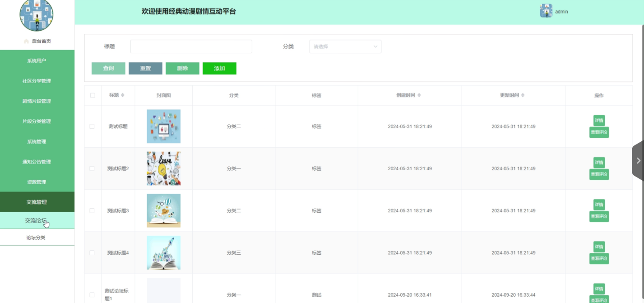Expand the right-edge drawer arrow handle
The width and height of the screenshot is (644, 303).
638,160
